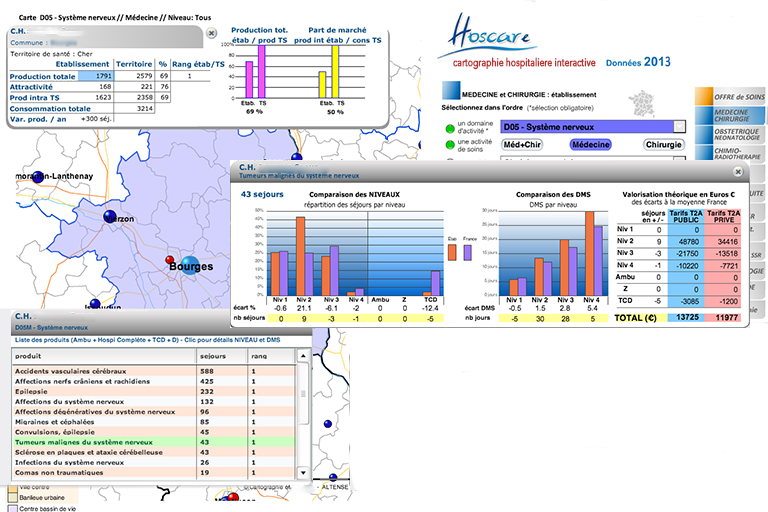Close the establishment summary panel

point(211,32)
